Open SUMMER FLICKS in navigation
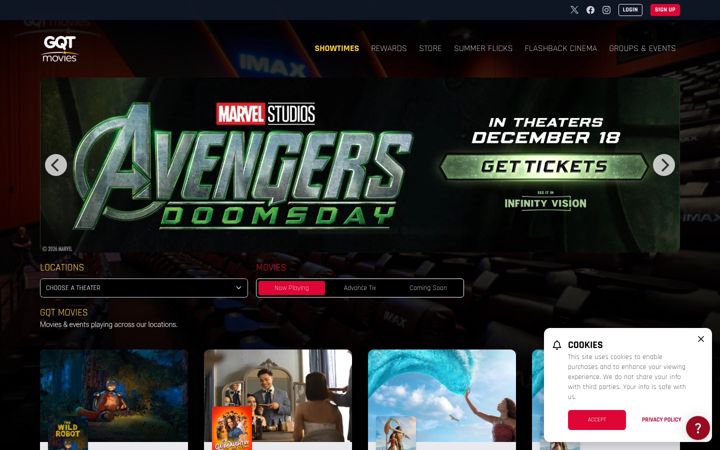The width and height of the screenshot is (720, 450). click(x=483, y=48)
